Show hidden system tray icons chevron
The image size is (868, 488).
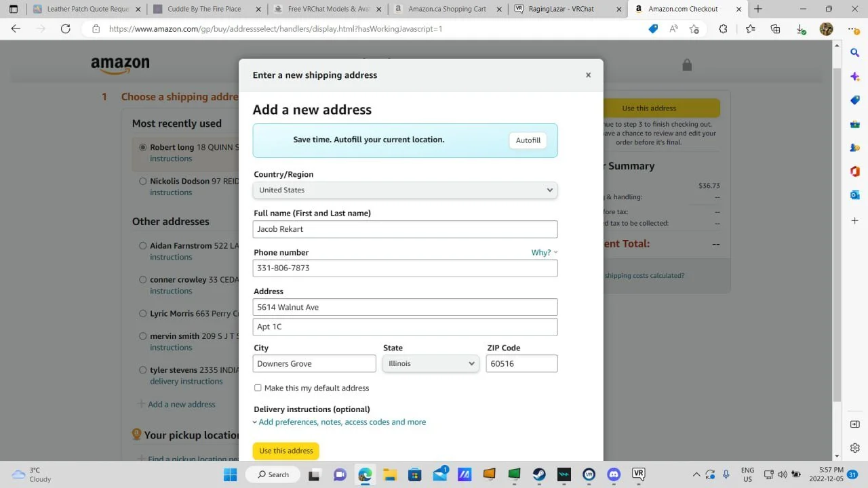coord(696,474)
